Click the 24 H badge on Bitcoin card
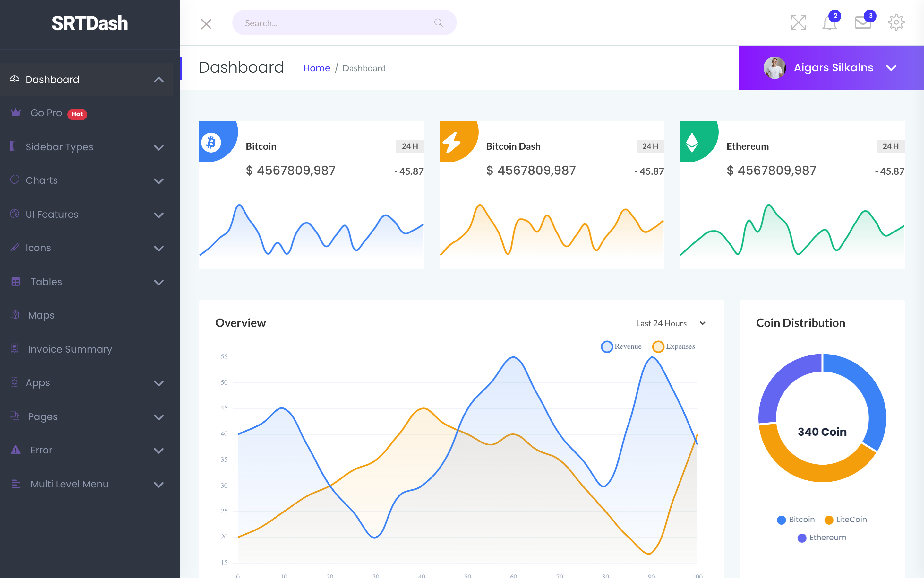924x578 pixels. click(410, 146)
